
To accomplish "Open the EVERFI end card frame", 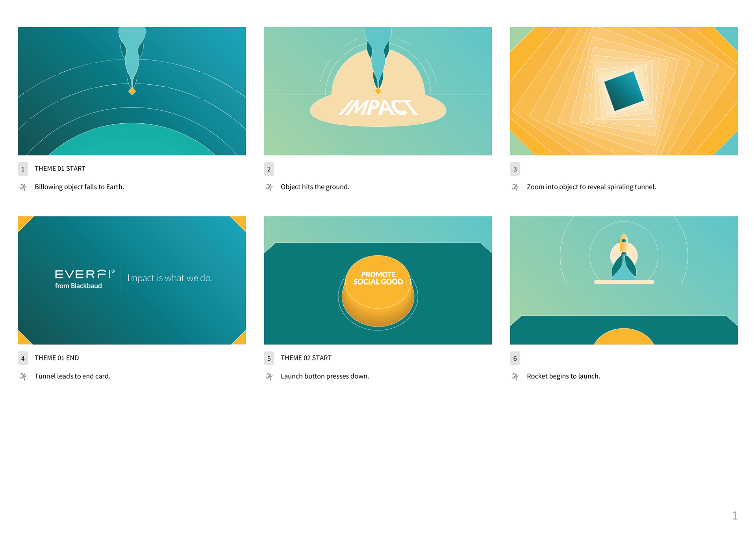I will click(x=132, y=280).
